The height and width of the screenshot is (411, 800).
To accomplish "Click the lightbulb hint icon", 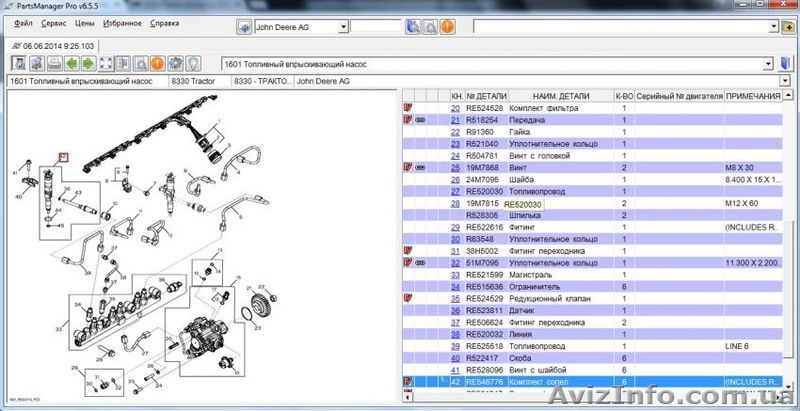I will 191,63.
